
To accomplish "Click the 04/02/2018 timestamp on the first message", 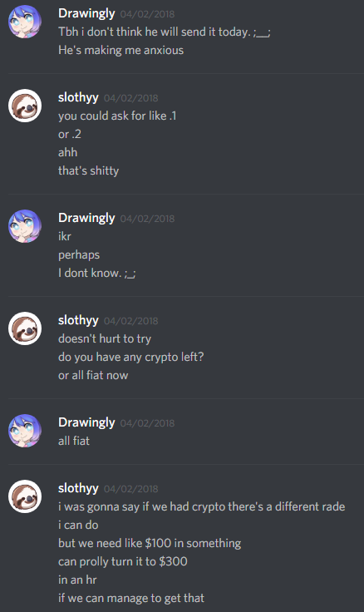I will tap(147, 14).
